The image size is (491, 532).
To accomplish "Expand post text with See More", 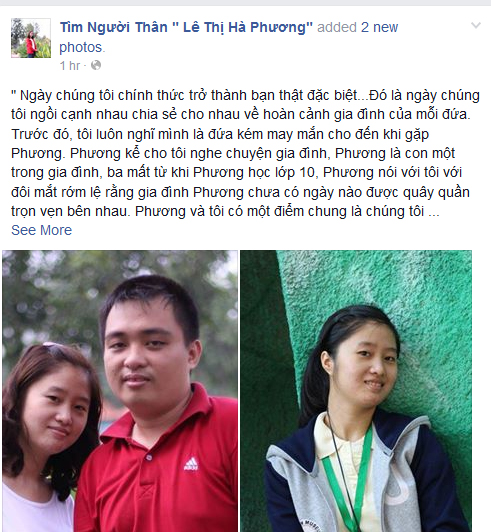I will [41, 230].
